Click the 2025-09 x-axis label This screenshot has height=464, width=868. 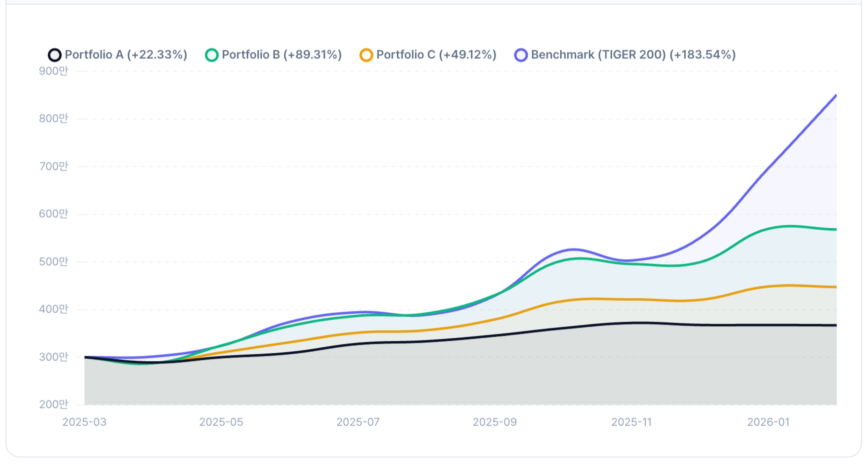click(x=495, y=422)
